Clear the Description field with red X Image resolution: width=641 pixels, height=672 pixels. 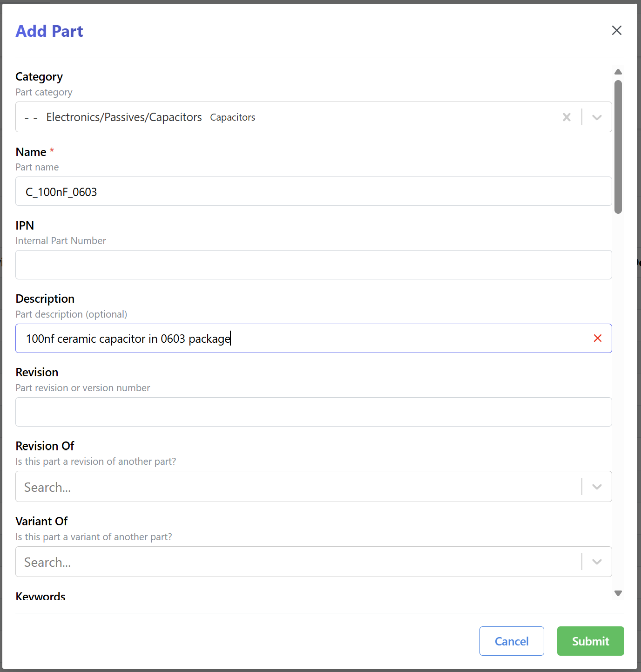pos(598,339)
